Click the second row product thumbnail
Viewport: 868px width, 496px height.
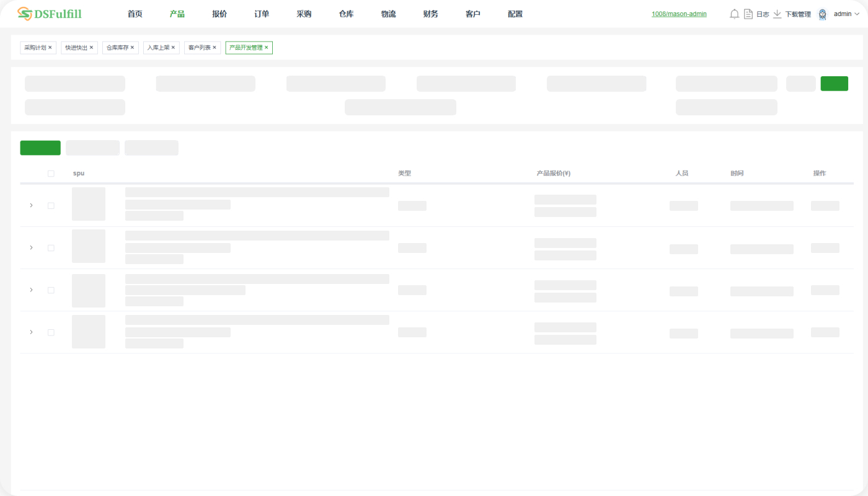coord(89,246)
